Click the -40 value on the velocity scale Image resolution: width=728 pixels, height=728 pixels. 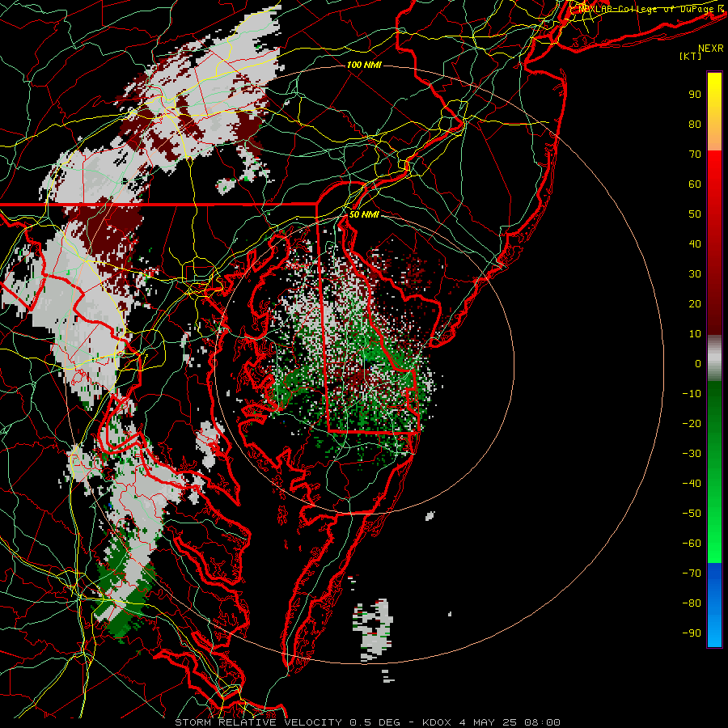(692, 484)
